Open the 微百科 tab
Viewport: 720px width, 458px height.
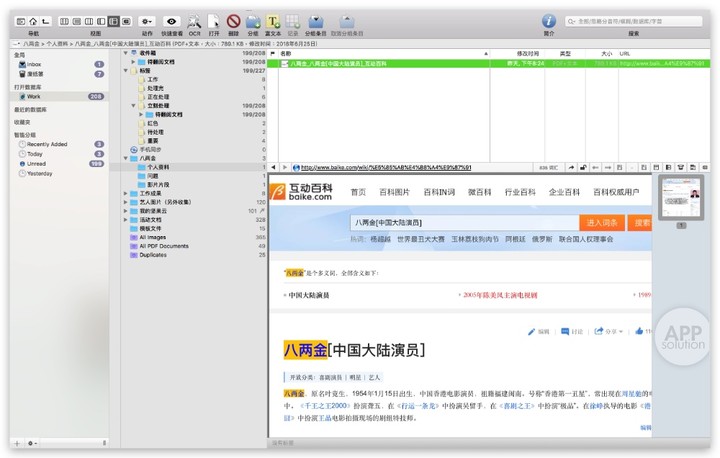[x=479, y=192]
